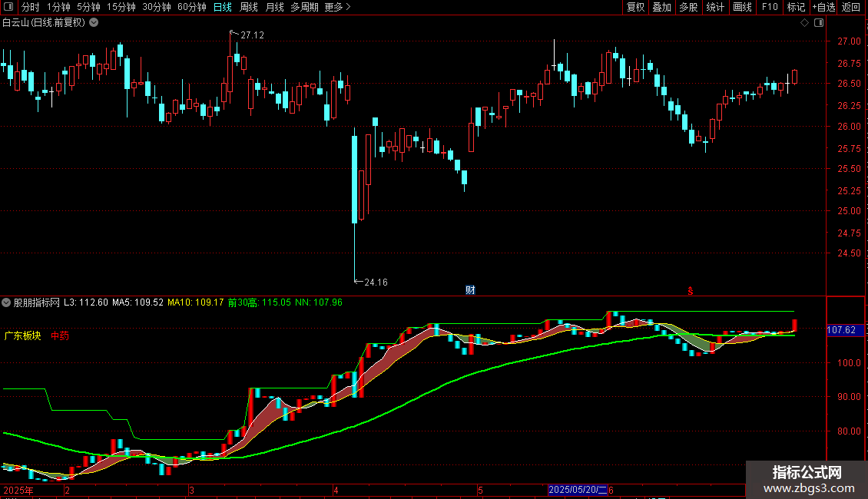Expand the 白云山 chart title dropdown
This screenshot has width=868, height=499.
[x=94, y=23]
